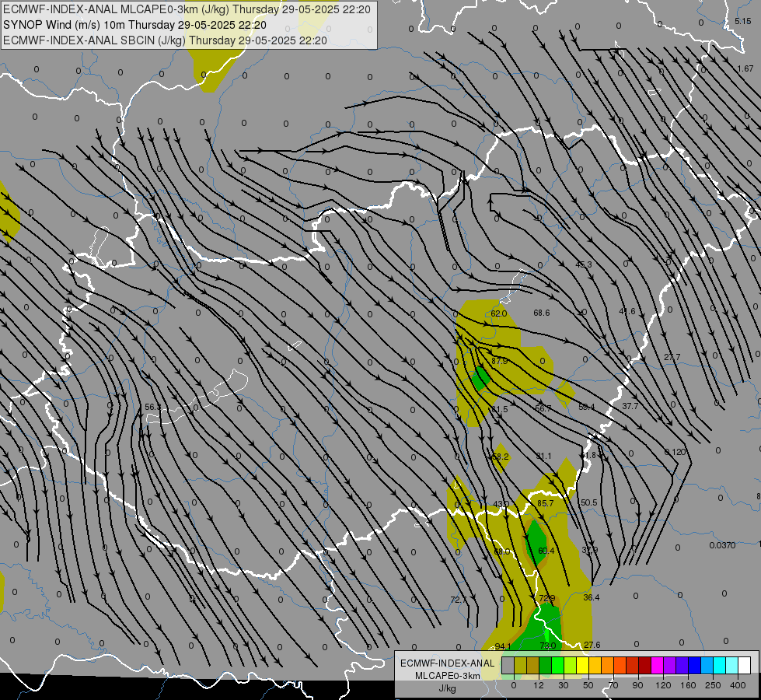
Task: Click the legend scale label 30
Action: (x=564, y=685)
